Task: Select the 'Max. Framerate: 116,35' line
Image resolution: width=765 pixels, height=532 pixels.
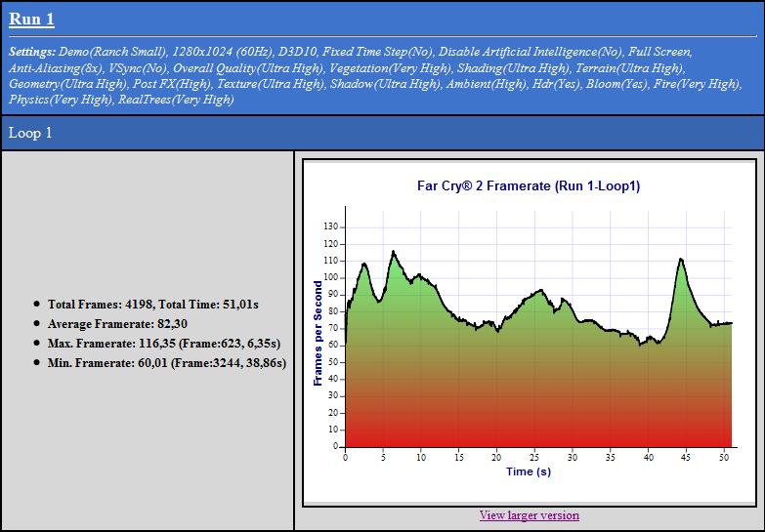Action: (x=164, y=344)
